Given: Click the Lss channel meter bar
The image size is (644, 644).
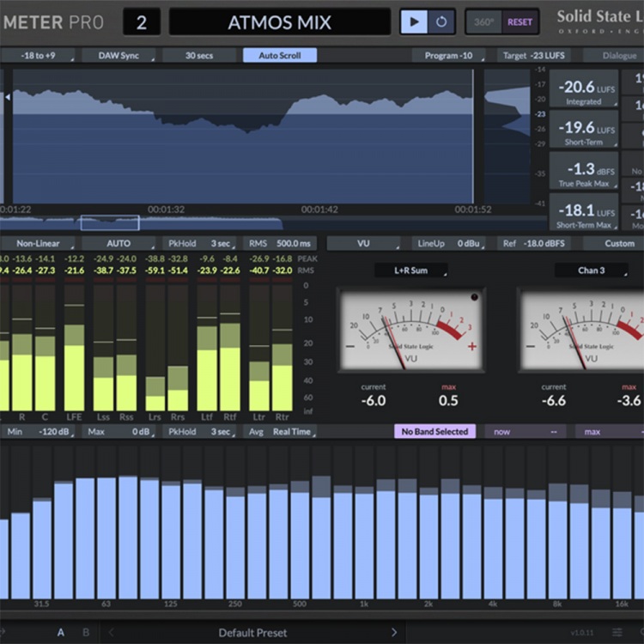Looking at the screenshot, I should tap(103, 348).
